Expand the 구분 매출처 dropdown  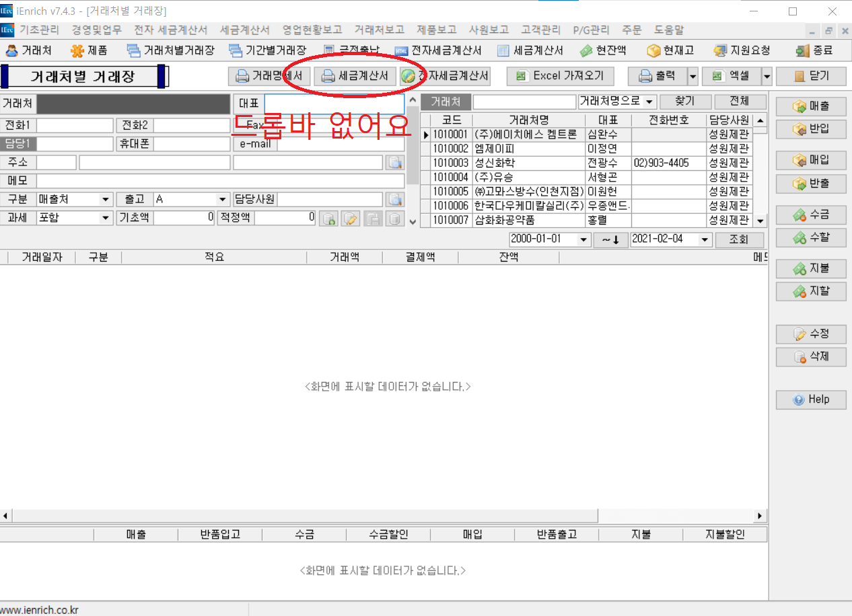(106, 200)
